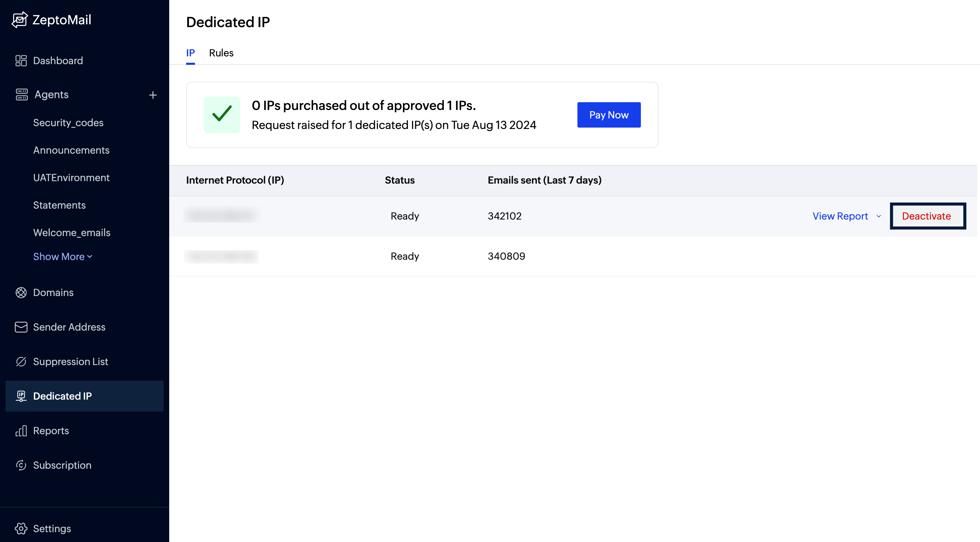Image resolution: width=980 pixels, height=542 pixels.
Task: Click the second IP row with 340809 emails
Action: click(x=506, y=256)
